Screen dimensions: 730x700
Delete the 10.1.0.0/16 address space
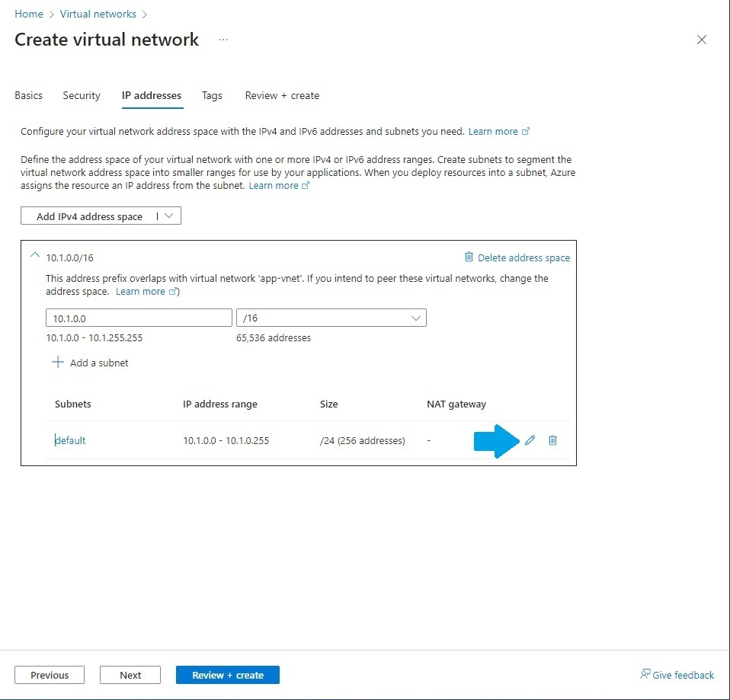[x=517, y=257]
